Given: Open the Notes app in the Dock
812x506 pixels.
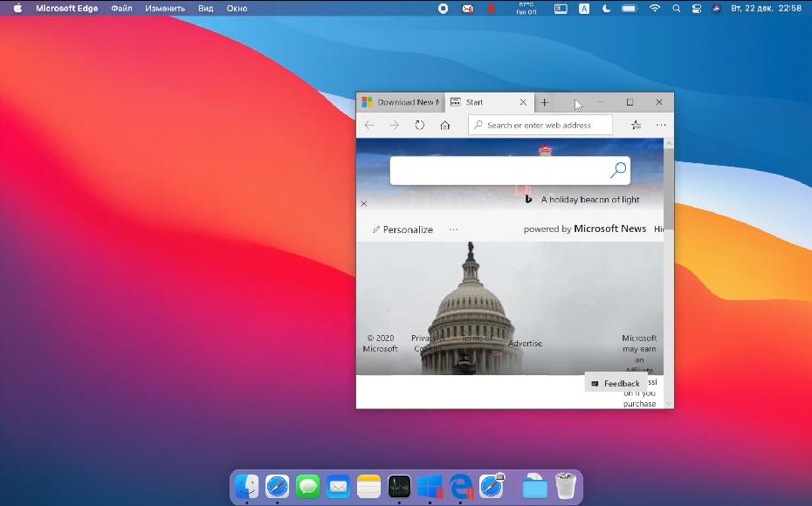Looking at the screenshot, I should pos(368,486).
